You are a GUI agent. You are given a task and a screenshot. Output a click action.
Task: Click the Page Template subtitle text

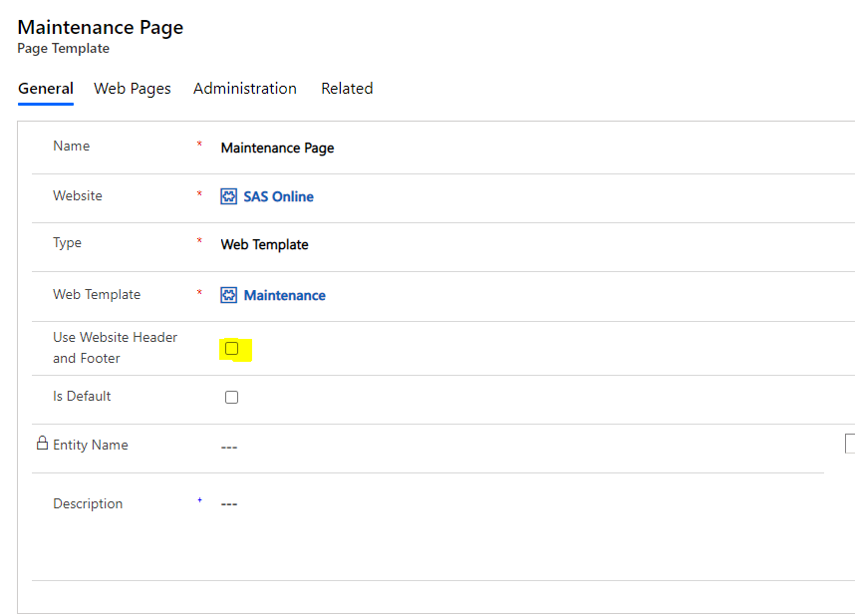click(x=63, y=48)
